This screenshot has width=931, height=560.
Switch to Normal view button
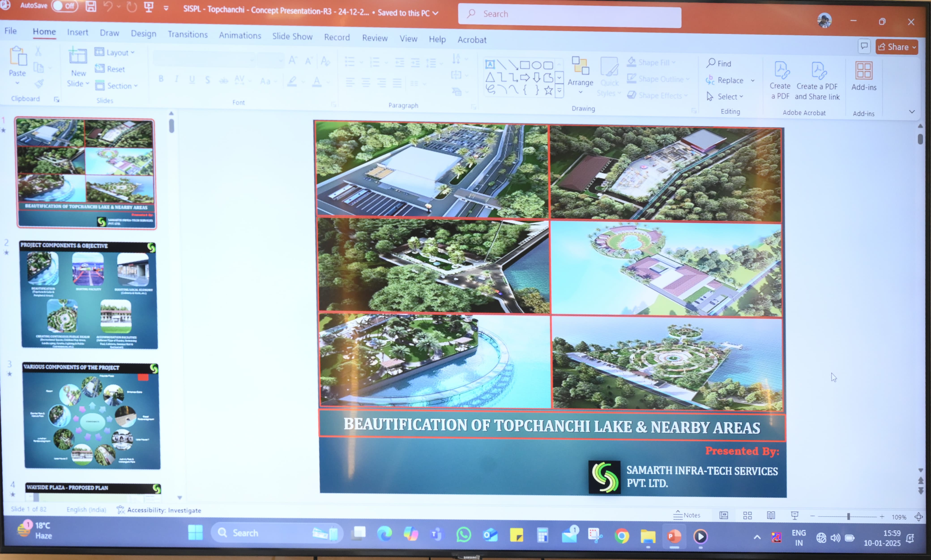point(724,515)
